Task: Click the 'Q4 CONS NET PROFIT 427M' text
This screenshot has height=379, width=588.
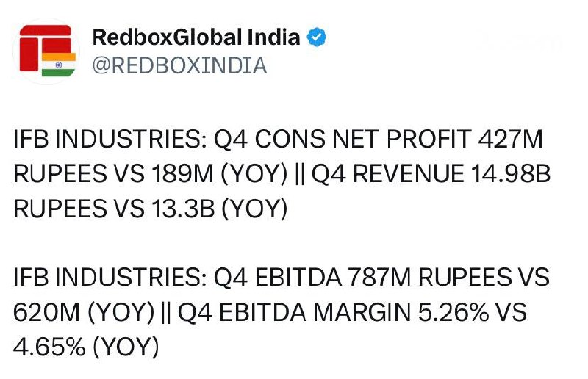Action: click(378, 139)
